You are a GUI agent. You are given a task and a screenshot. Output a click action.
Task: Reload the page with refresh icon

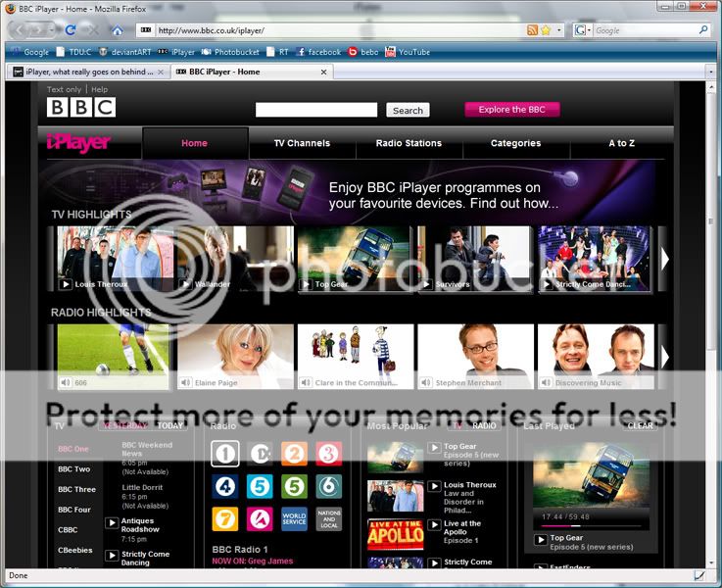(71, 30)
